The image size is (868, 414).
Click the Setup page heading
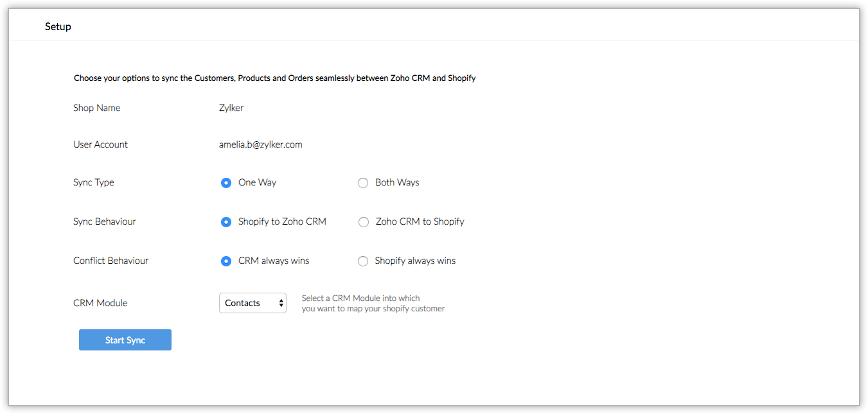58,27
